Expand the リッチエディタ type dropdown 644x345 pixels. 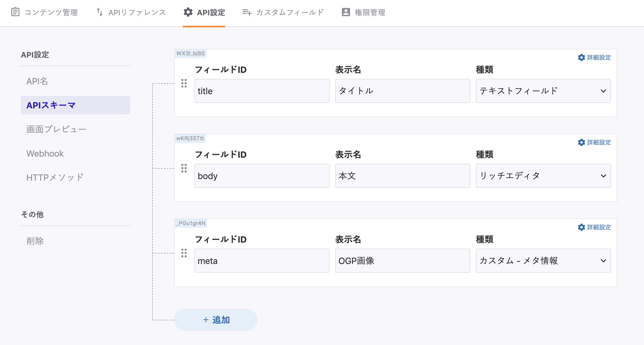tap(543, 176)
